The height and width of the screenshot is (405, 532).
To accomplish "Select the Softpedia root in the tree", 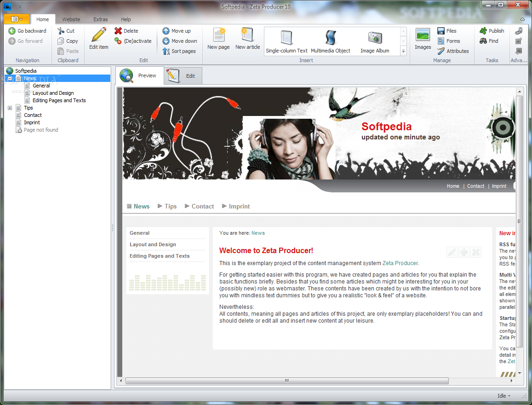I will 26,71.
